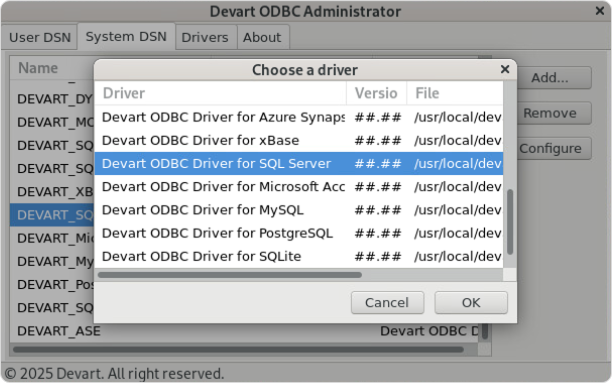Click the driver list vertical scrollbar thumb

click(x=510, y=222)
